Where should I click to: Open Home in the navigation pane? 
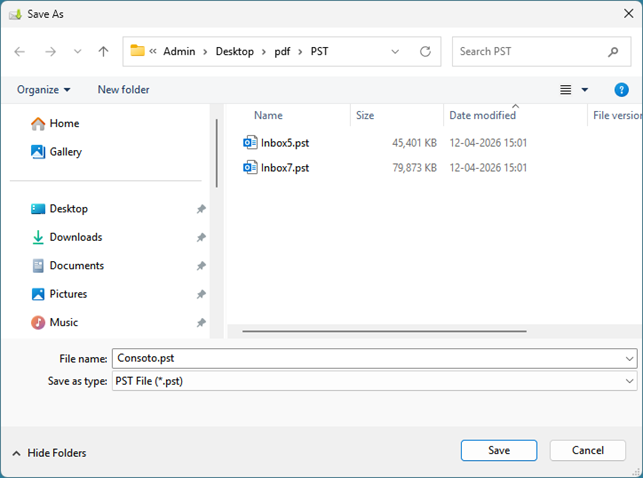[x=64, y=124]
